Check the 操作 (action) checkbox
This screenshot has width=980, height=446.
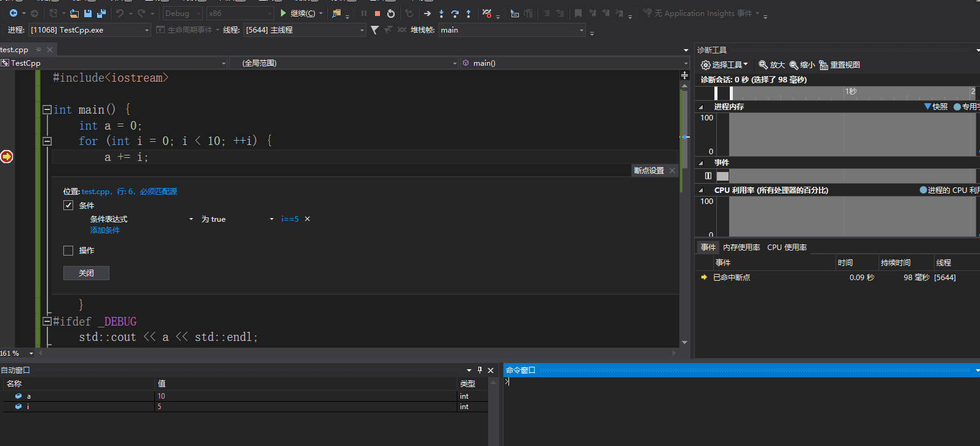(68, 250)
